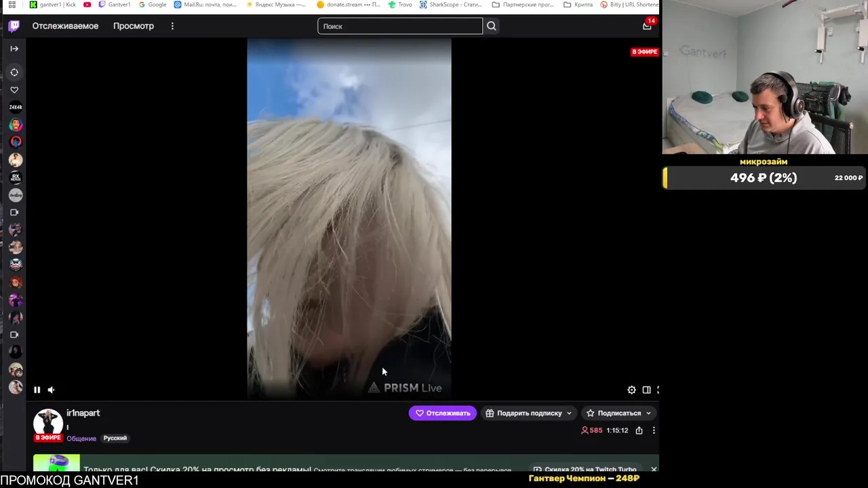Open the ir1napart channel name link
The width and height of the screenshot is (868, 488).
(83, 413)
